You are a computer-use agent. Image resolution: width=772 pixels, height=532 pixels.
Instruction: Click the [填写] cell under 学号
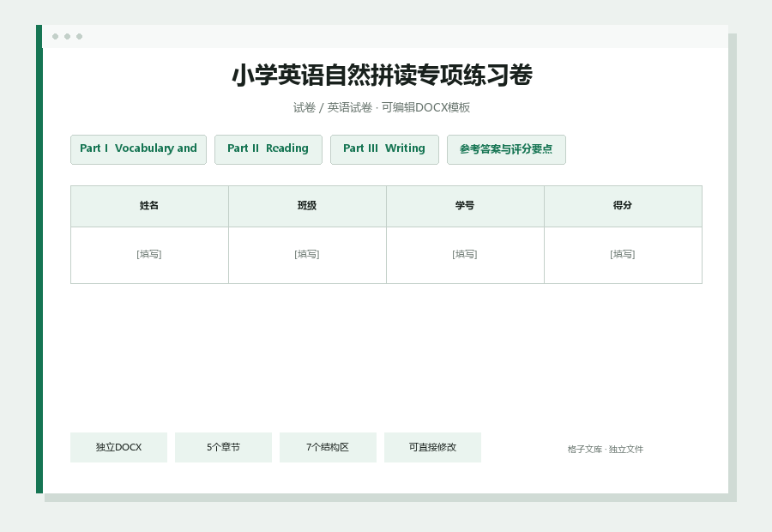coord(465,255)
